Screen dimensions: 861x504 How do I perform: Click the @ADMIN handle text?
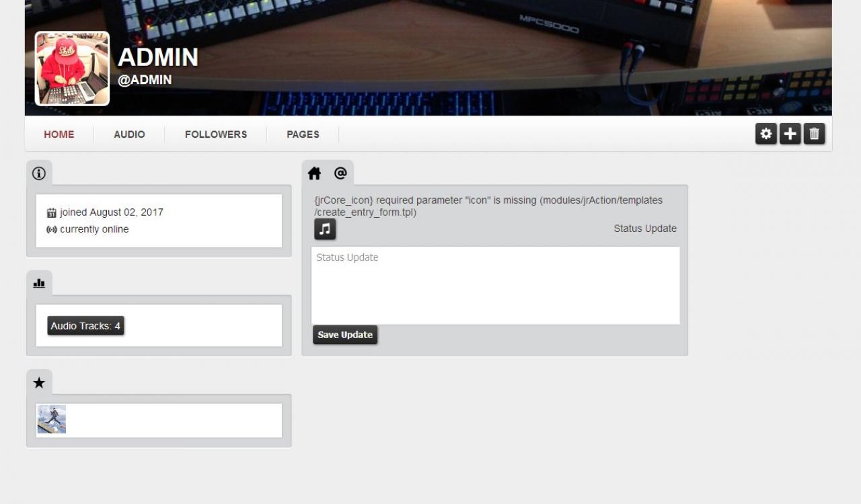tap(145, 80)
